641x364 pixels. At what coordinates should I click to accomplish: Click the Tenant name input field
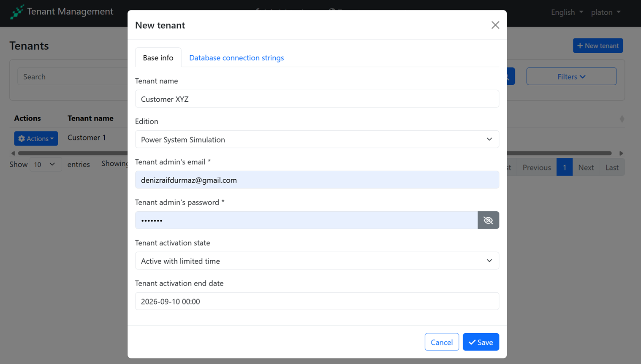[317, 99]
